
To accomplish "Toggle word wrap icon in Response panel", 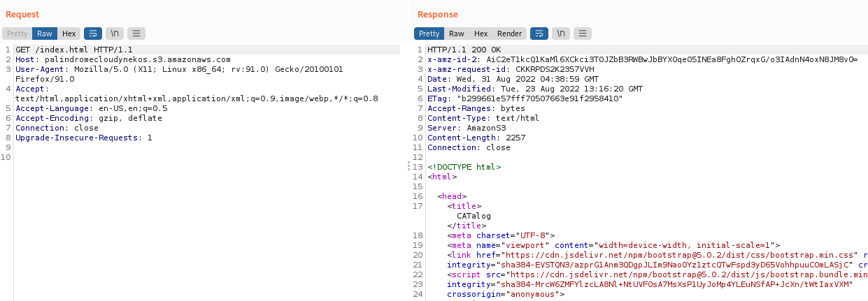I will coord(539,34).
